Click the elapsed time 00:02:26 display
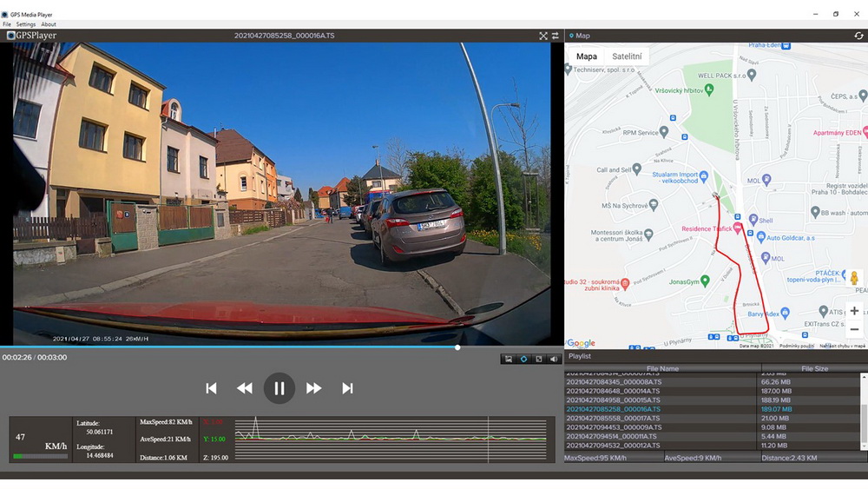This screenshot has height=489, width=868. [x=16, y=357]
